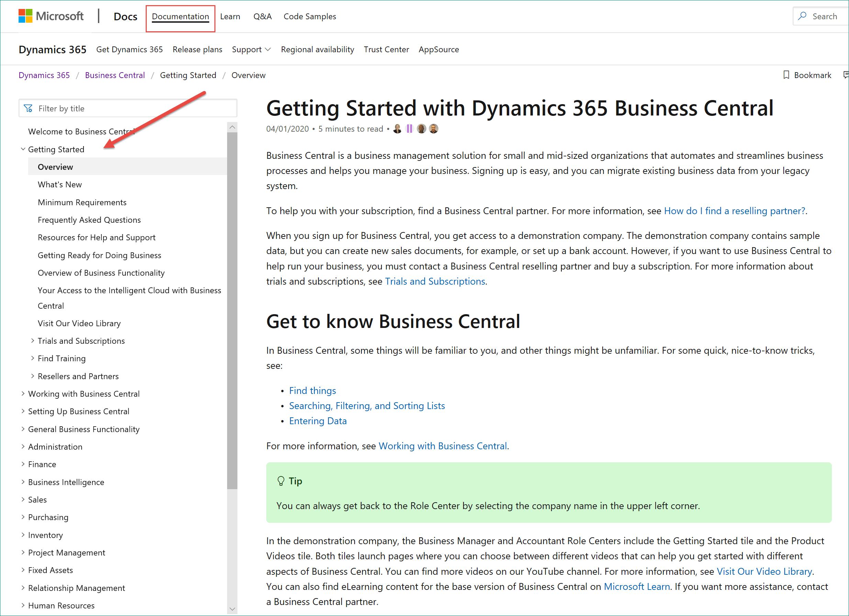Expand the Finance tree node
This screenshot has width=849, height=616.
(23, 464)
